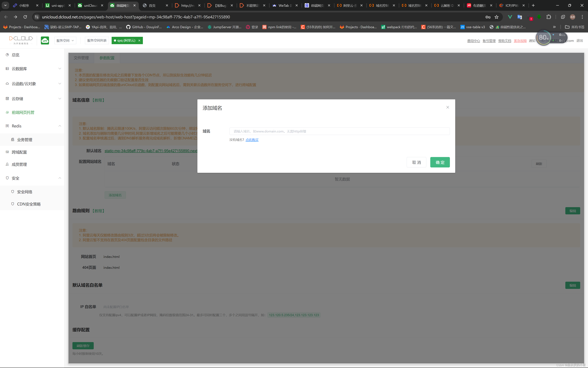The height and width of the screenshot is (368, 588).
Task: Open the 账号管理 link
Action: (489, 41)
